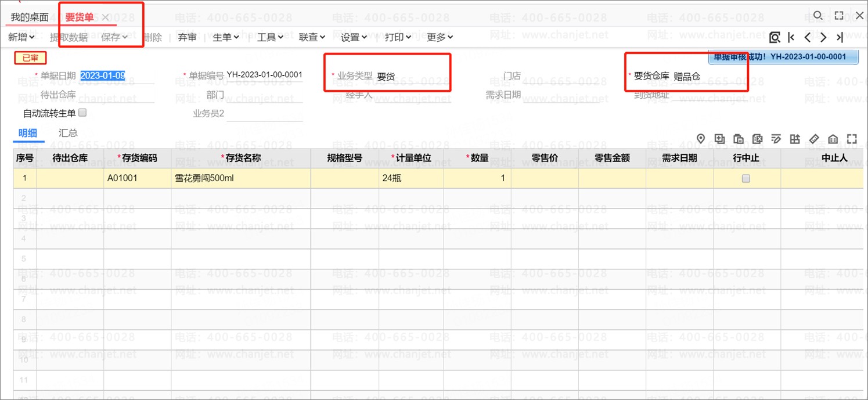Click the 到货地址 input field
Image resolution: width=868 pixels, height=400 pixels.
(x=709, y=95)
